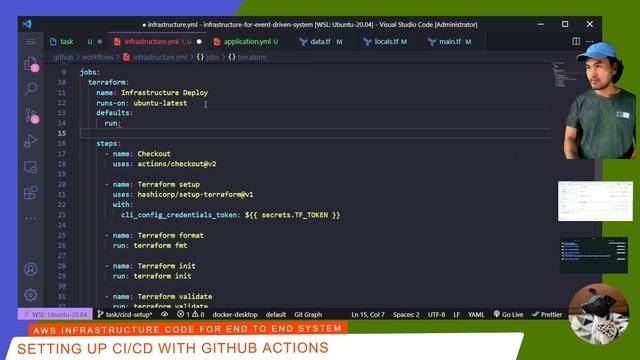Image resolution: width=640 pixels, height=360 pixels.
Task: Switch to the task tab
Action: [76, 42]
